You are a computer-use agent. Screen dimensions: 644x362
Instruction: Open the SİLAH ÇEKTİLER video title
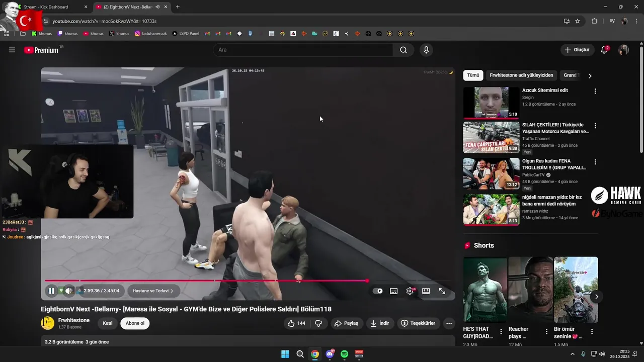(555, 128)
